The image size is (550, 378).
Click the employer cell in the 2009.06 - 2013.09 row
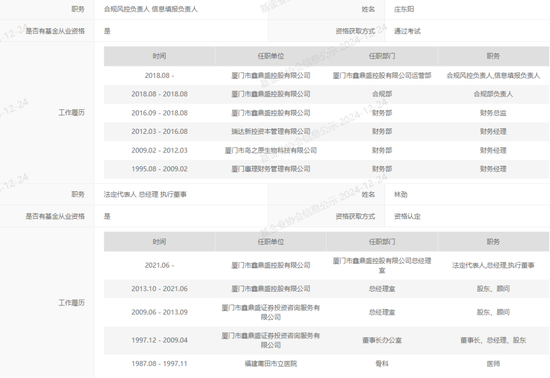pos(271,312)
